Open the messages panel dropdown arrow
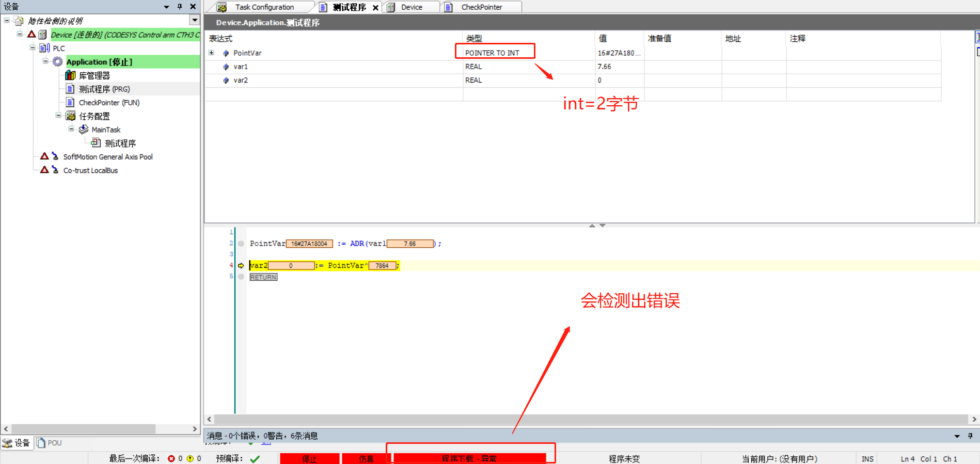 (x=957, y=436)
